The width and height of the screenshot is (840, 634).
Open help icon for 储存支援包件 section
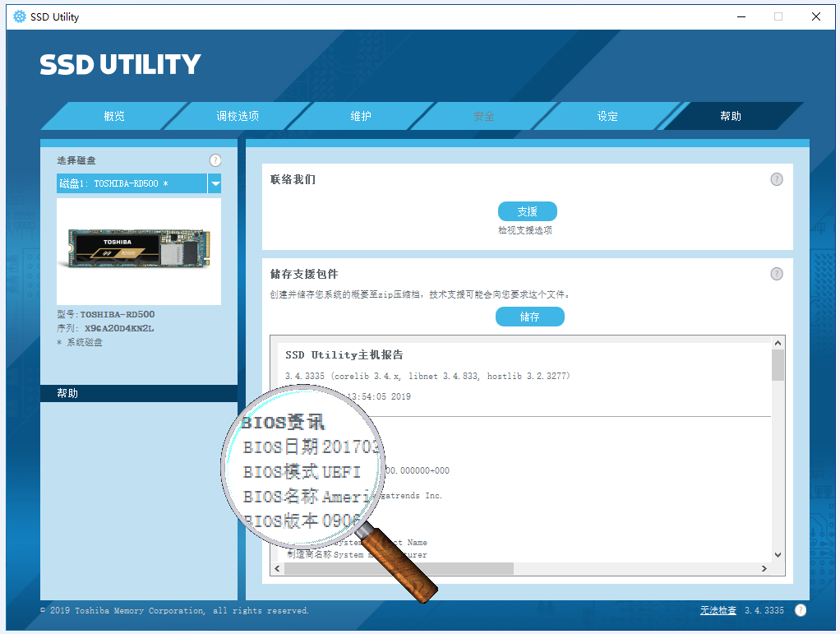coord(776,274)
